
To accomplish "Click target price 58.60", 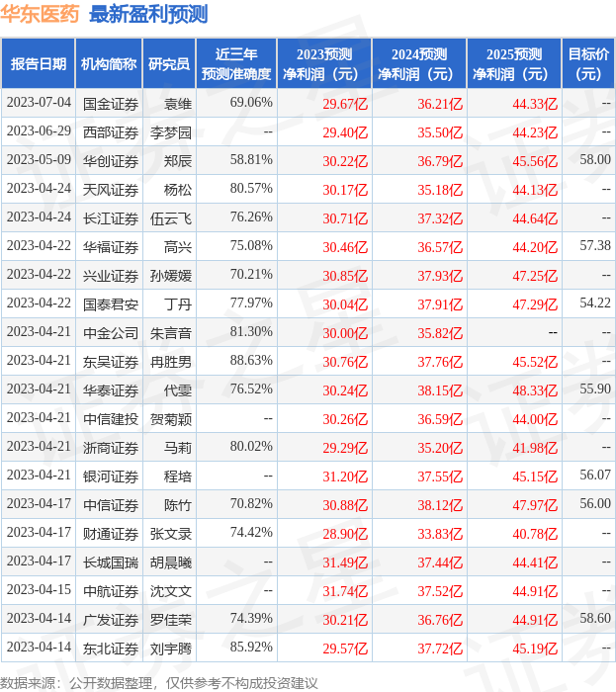I will pos(595,619).
